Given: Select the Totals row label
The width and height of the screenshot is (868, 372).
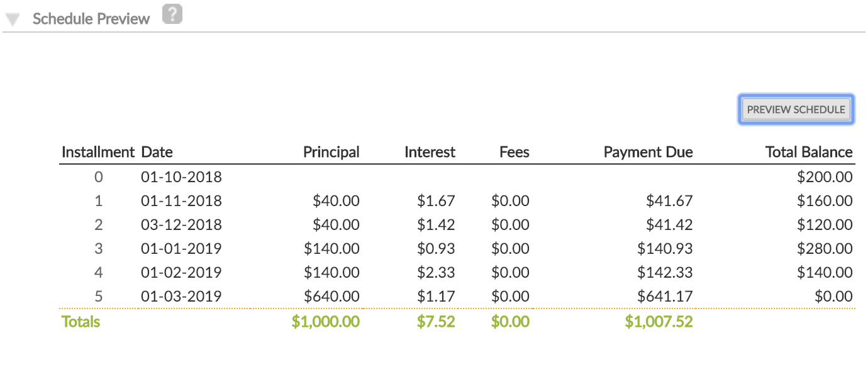Looking at the screenshot, I should pyautogui.click(x=80, y=321).
